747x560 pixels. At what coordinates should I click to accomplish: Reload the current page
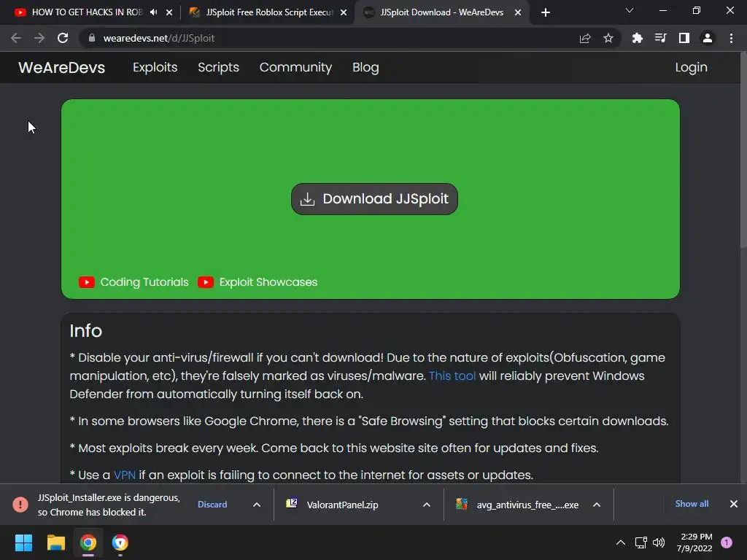point(63,38)
